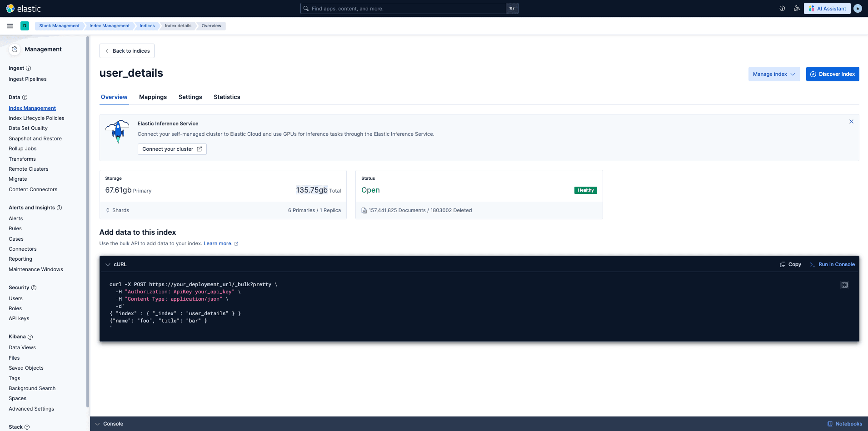868x431 pixels.
Task: Open Rules under Alerts and Insights
Action: [x=15, y=229]
